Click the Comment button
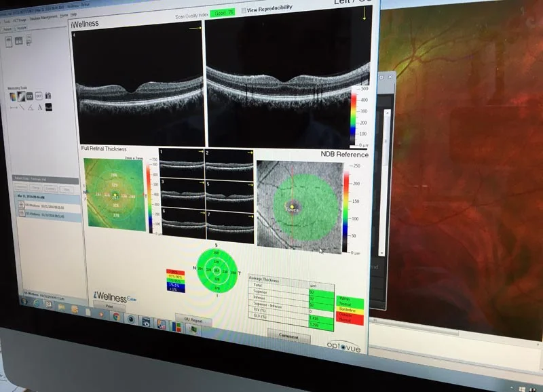The height and width of the screenshot is (392, 543). (289, 336)
